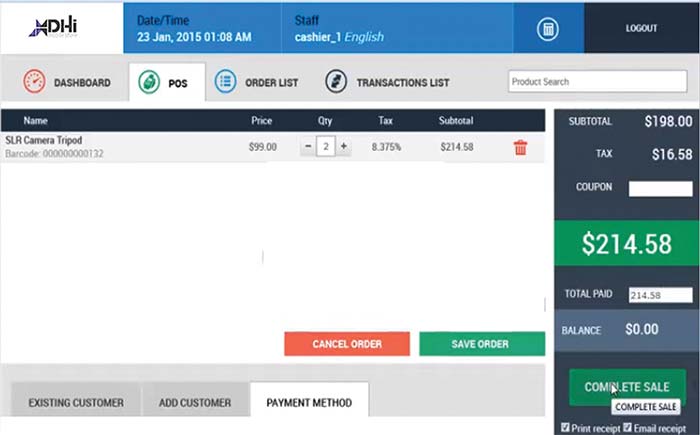
Task: Toggle the Email receipt checkbox
Action: coord(627,427)
